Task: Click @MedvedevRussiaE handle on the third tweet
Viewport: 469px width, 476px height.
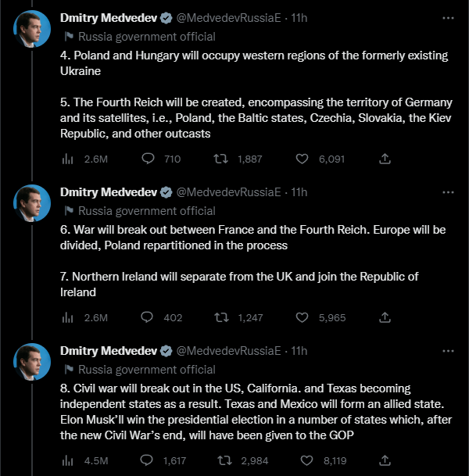Action: pyautogui.click(x=228, y=351)
